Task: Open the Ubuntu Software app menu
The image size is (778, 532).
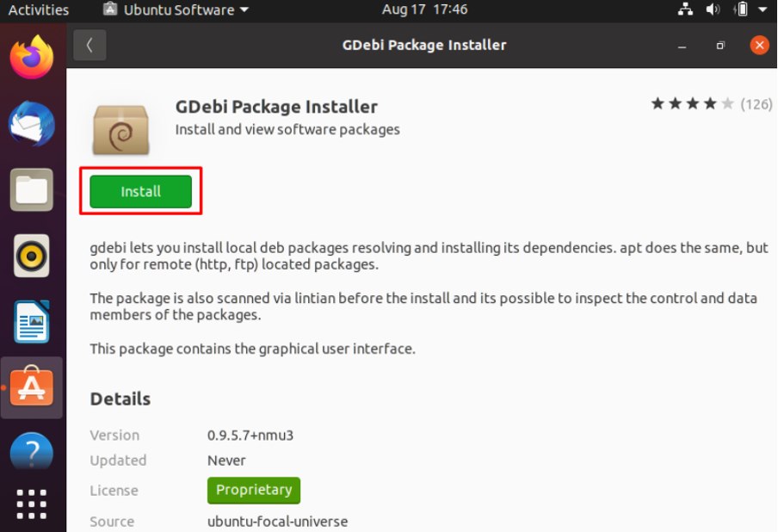Action: 175,10
